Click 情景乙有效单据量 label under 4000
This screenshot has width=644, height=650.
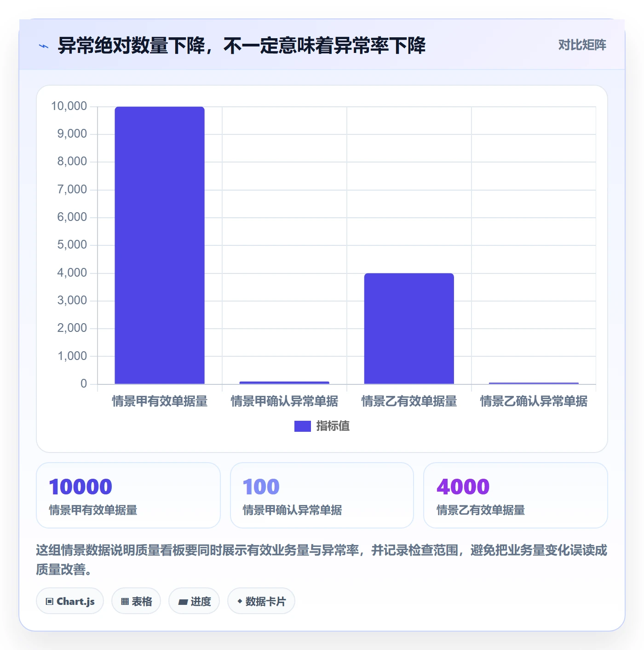(x=481, y=510)
